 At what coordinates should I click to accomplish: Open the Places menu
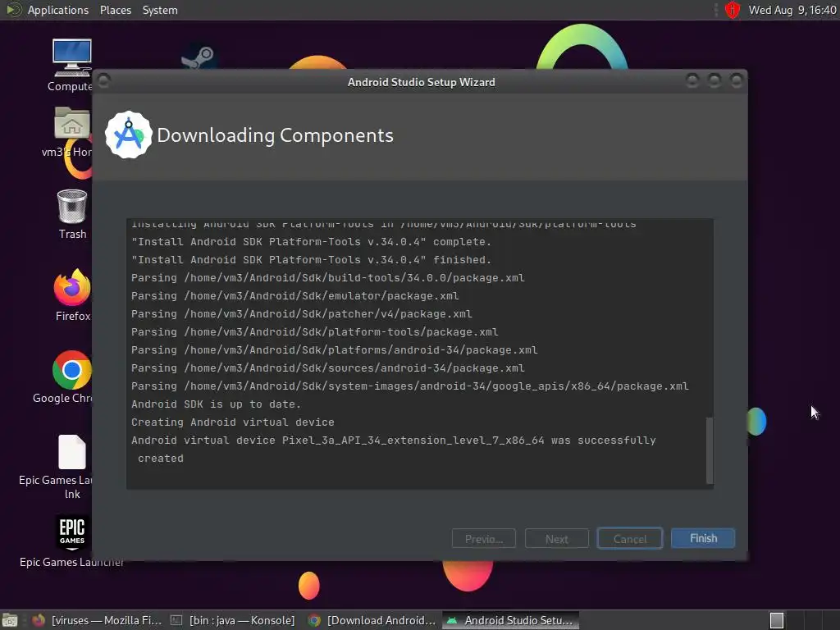tap(115, 10)
